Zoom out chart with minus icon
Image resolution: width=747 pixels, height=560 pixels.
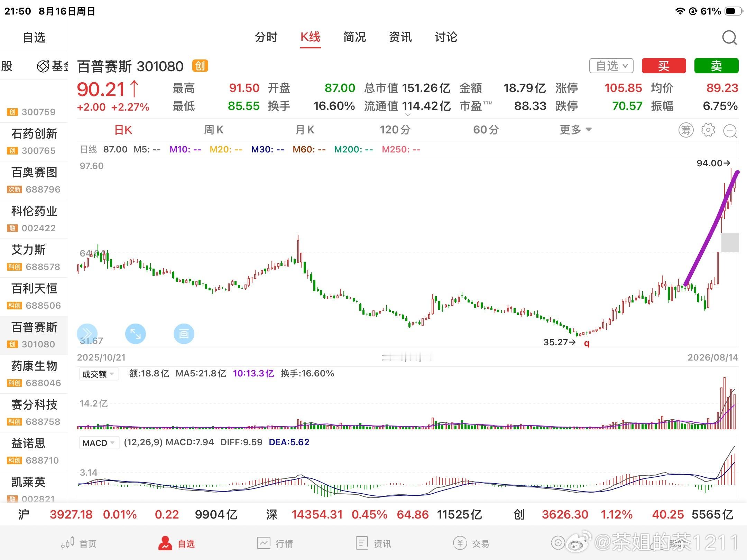point(730,131)
